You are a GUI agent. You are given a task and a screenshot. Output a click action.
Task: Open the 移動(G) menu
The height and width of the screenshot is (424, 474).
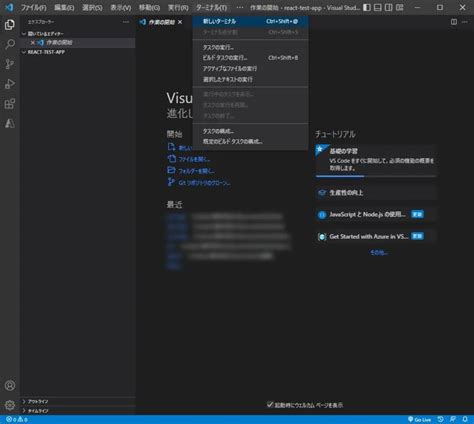(x=149, y=7)
